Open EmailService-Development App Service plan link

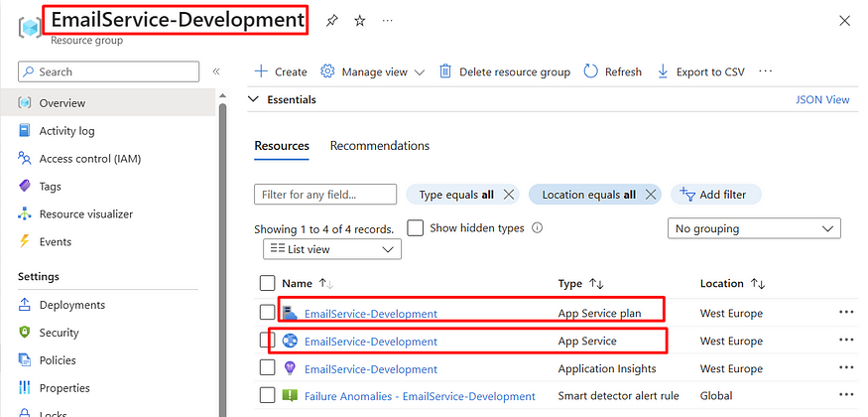371,314
